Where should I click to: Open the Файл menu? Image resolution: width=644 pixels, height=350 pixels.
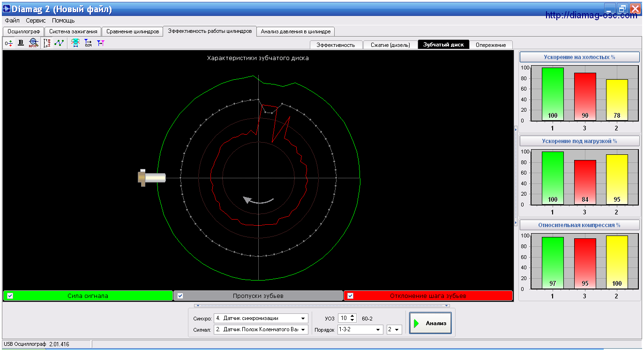coord(12,21)
